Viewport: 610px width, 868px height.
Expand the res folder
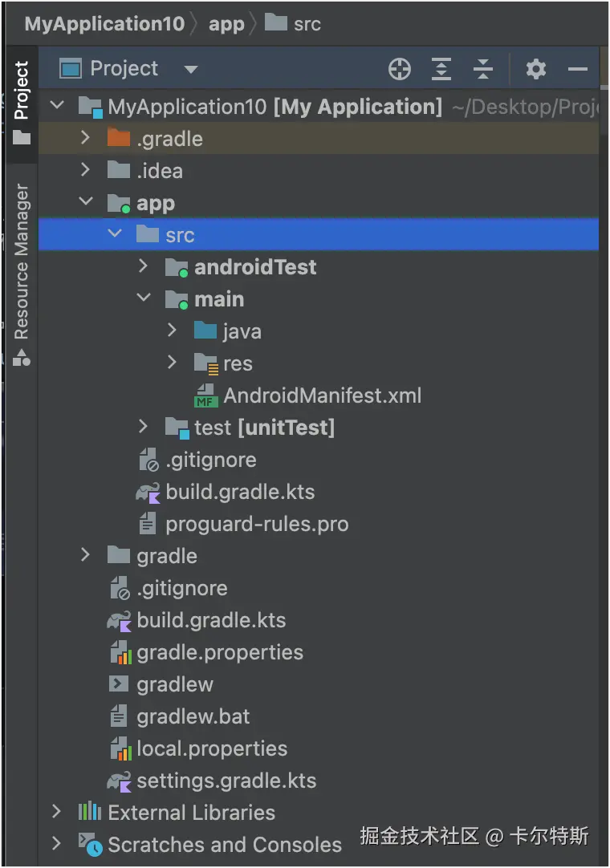(x=173, y=363)
